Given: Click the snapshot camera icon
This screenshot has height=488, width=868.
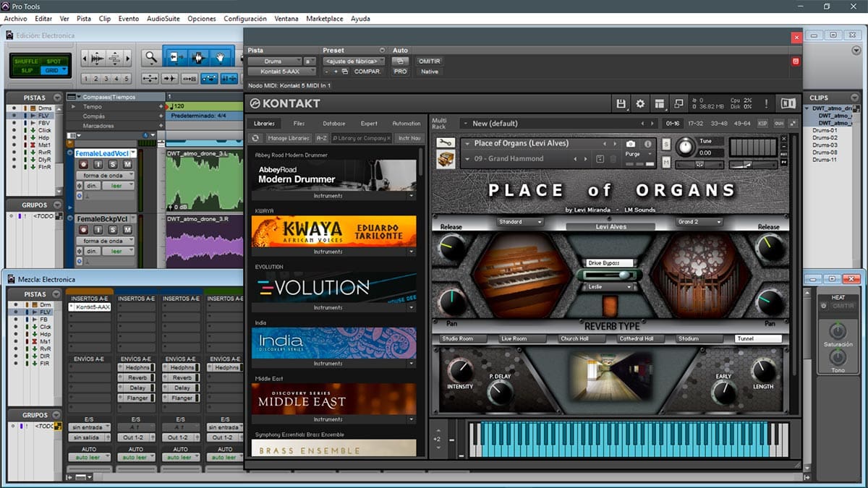Looking at the screenshot, I should (x=631, y=144).
